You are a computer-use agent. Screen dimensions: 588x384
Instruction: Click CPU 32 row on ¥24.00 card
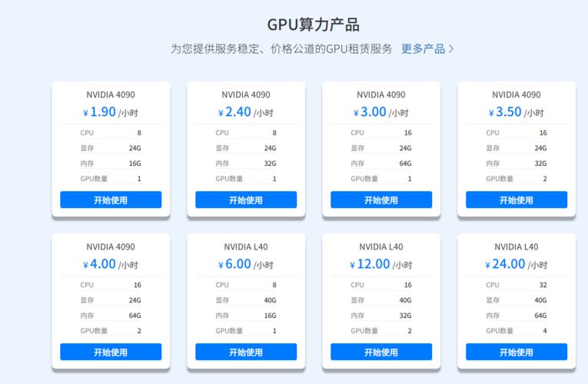coord(517,285)
